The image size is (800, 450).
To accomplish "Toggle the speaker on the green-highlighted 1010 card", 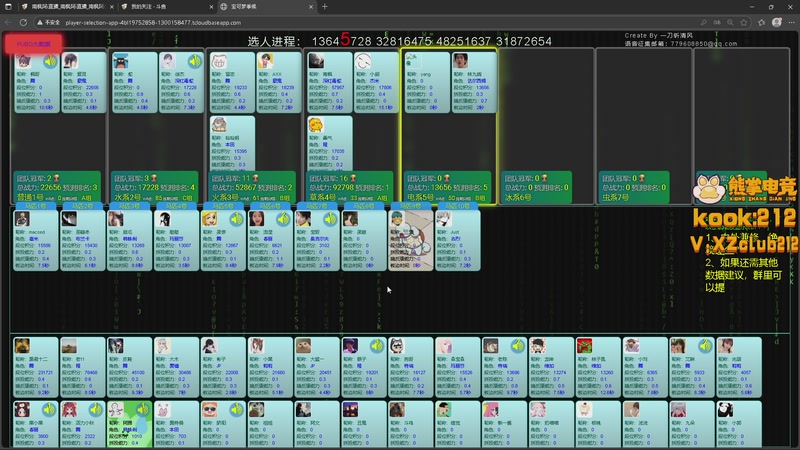I will pos(142,410).
